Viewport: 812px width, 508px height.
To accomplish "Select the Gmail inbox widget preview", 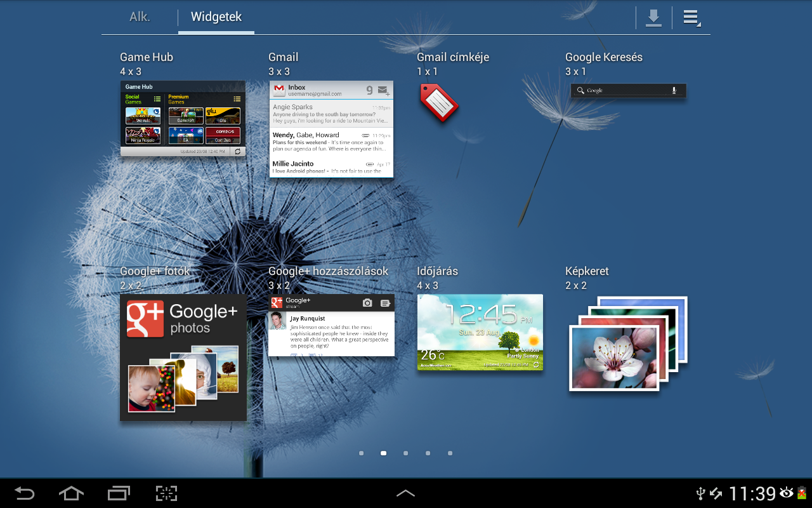I will click(331, 130).
